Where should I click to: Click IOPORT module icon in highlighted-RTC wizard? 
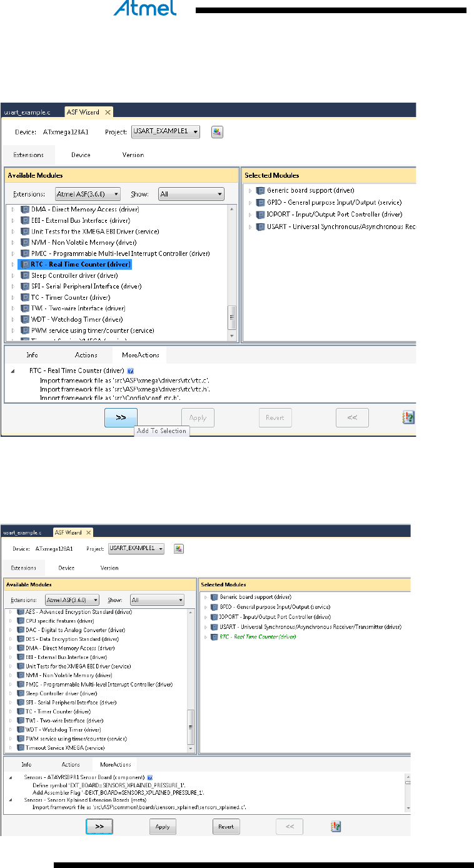click(x=260, y=214)
